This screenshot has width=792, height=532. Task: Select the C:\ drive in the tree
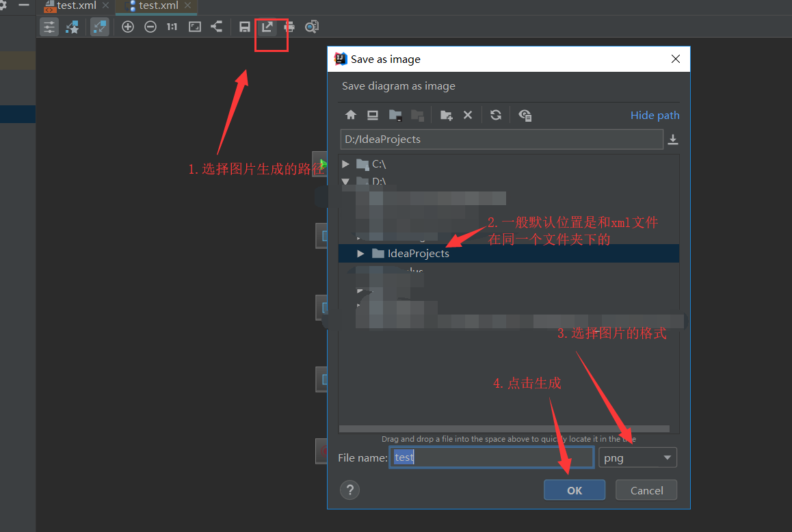coord(379,164)
